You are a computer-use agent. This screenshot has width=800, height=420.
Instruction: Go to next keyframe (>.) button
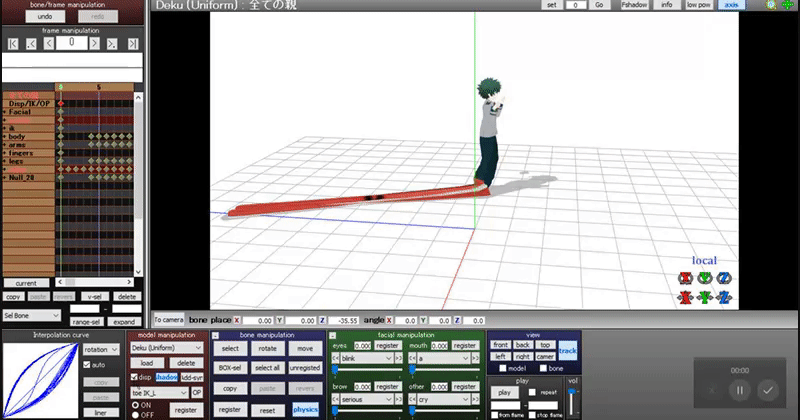112,44
